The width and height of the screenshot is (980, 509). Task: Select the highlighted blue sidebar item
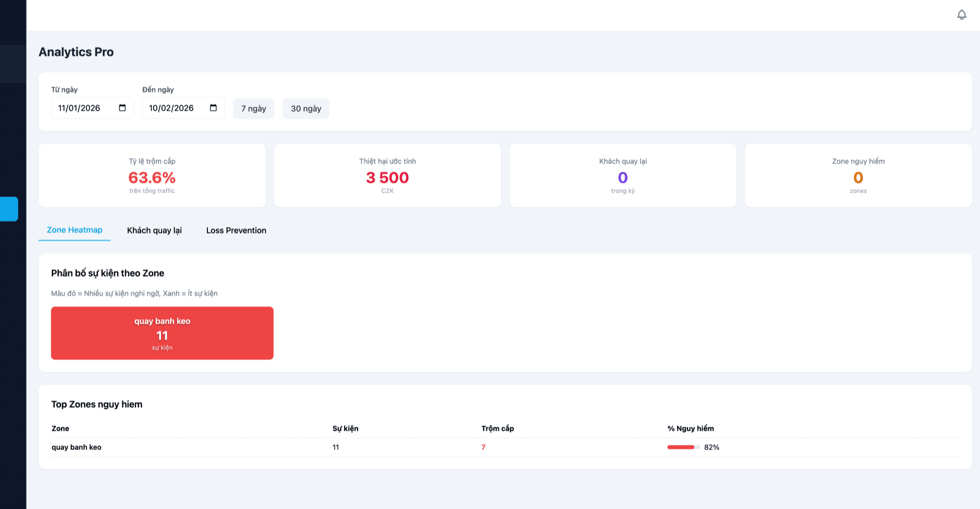9,209
